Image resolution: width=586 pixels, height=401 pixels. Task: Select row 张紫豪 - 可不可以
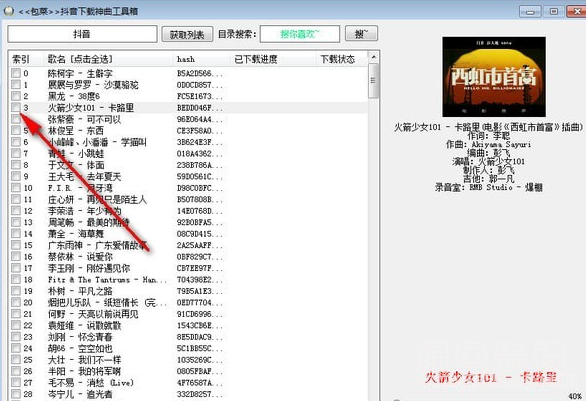(188, 119)
